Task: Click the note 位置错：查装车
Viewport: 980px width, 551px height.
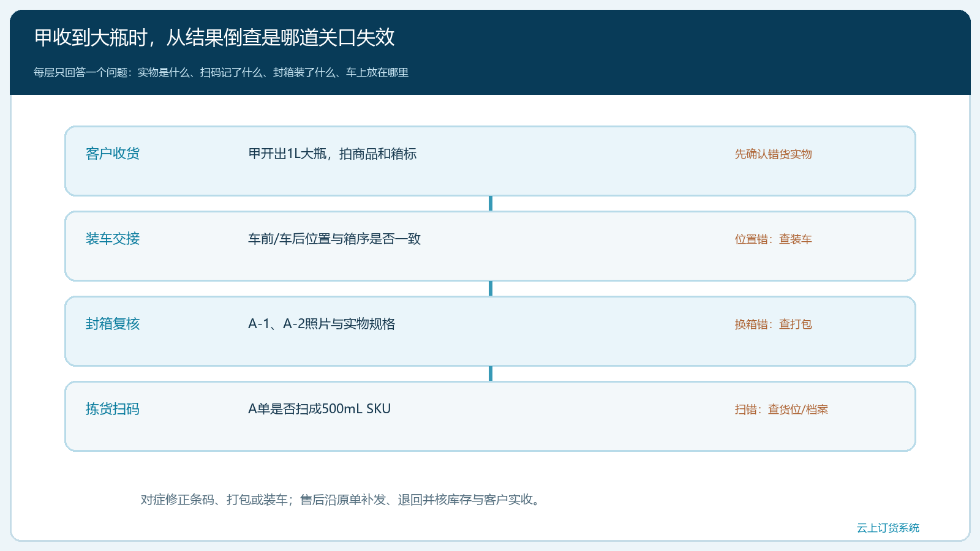Action: click(x=774, y=239)
